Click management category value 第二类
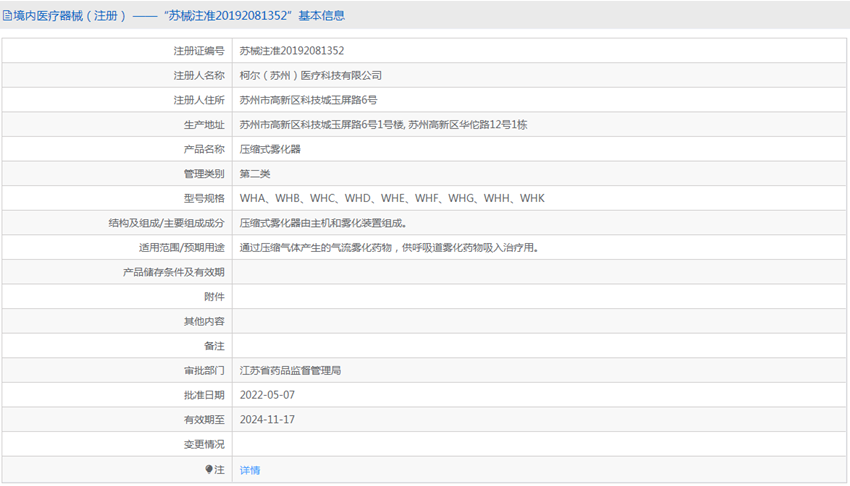This screenshot has height=486, width=850. (x=255, y=174)
